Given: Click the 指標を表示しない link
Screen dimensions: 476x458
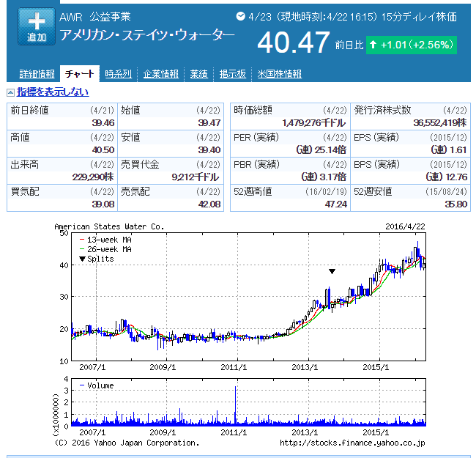Looking at the screenshot, I should point(53,92).
